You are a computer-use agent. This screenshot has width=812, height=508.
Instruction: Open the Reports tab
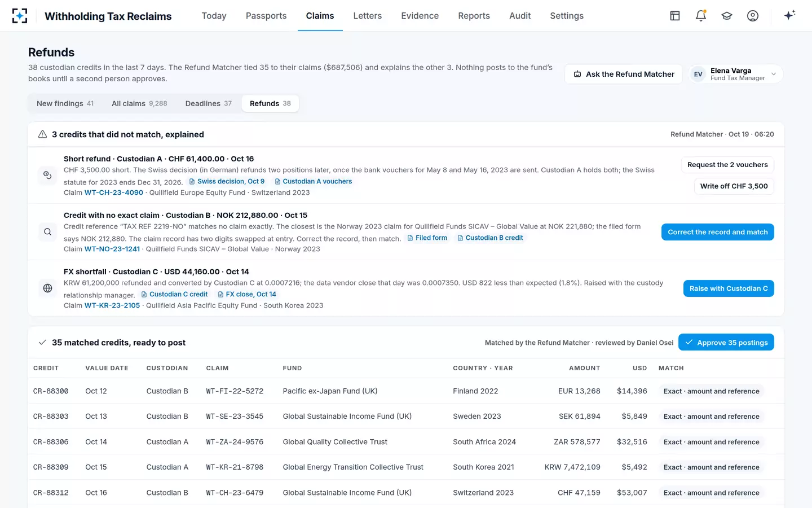[474, 16]
